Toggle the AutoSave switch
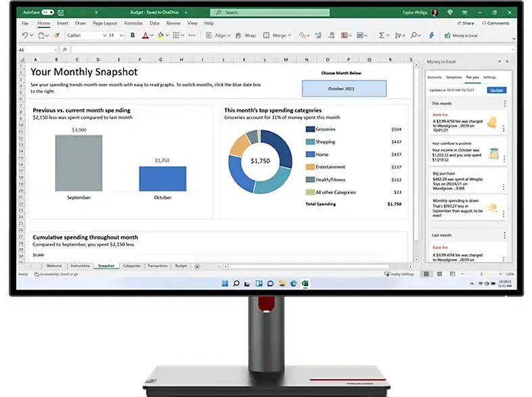Viewport: 532px width, 397px height. tap(48, 12)
